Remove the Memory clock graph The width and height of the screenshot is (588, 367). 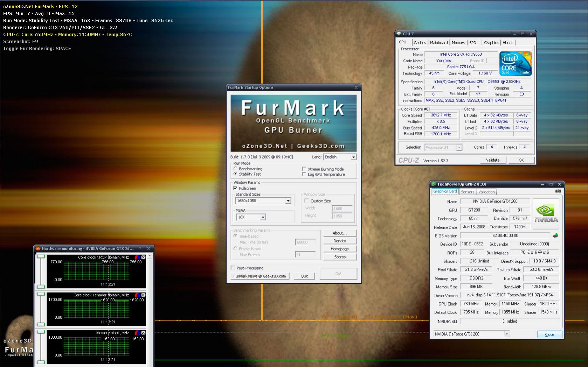tap(143, 333)
